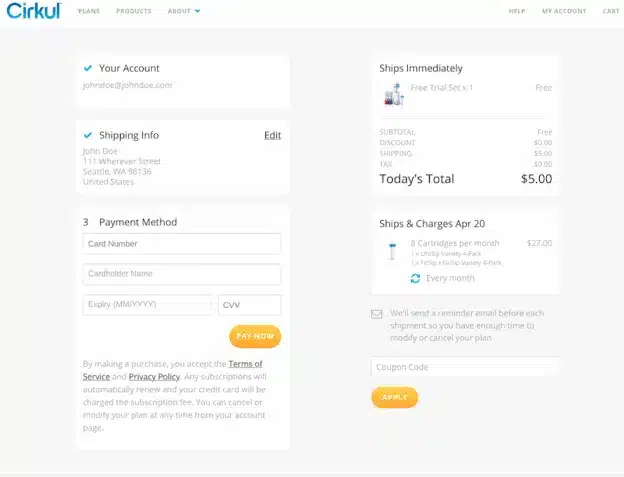This screenshot has height=477, width=624.
Task: Go to the Help page
Action: 517,11
